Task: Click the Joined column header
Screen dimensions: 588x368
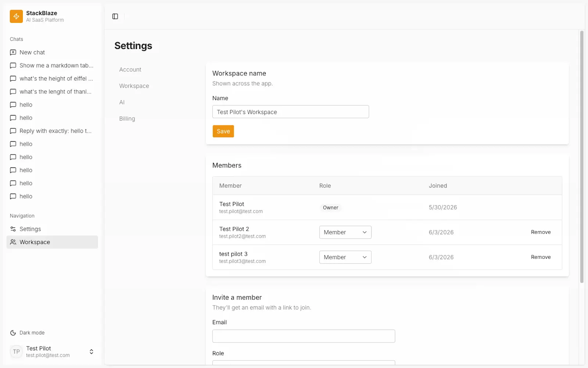Action: click(x=438, y=186)
